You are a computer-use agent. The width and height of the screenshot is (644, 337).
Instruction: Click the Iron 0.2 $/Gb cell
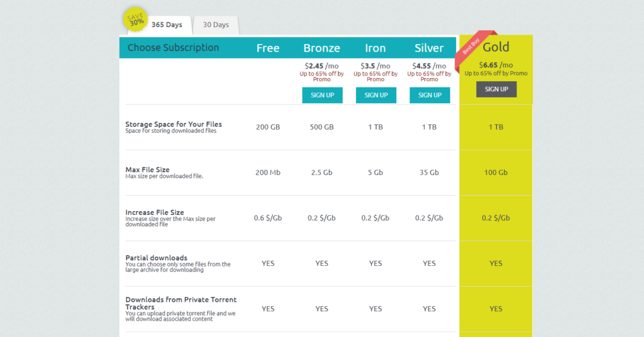(x=375, y=218)
